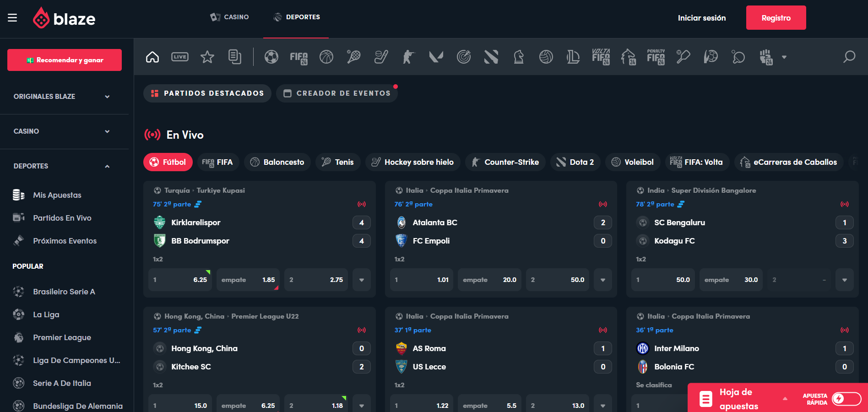Select Fútbol live filter chip
The width and height of the screenshot is (868, 412).
(168, 162)
